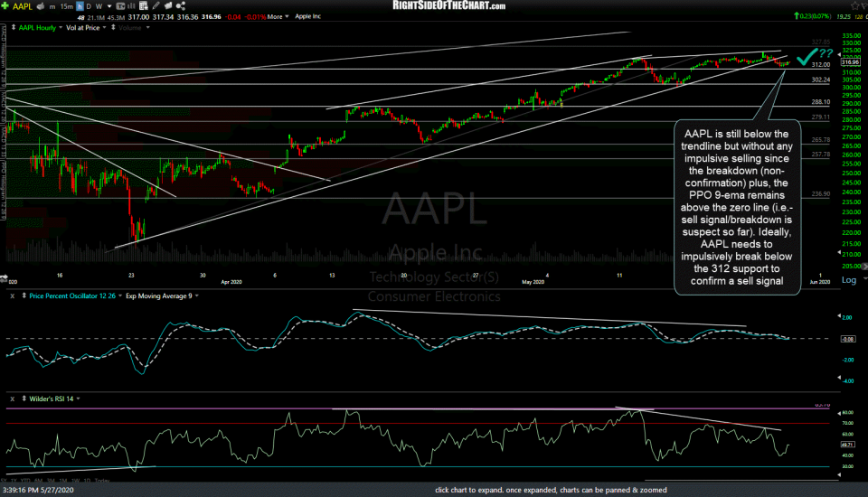This screenshot has height=497, width=868.
Task: Click the 'click chart to expand' caption
Action: pyautogui.click(x=551, y=490)
